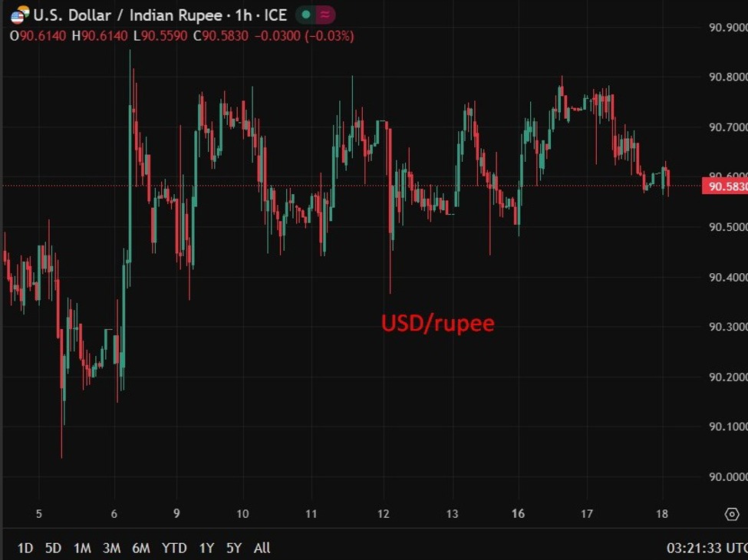
Task: Choose the YTD range button
Action: (x=174, y=548)
